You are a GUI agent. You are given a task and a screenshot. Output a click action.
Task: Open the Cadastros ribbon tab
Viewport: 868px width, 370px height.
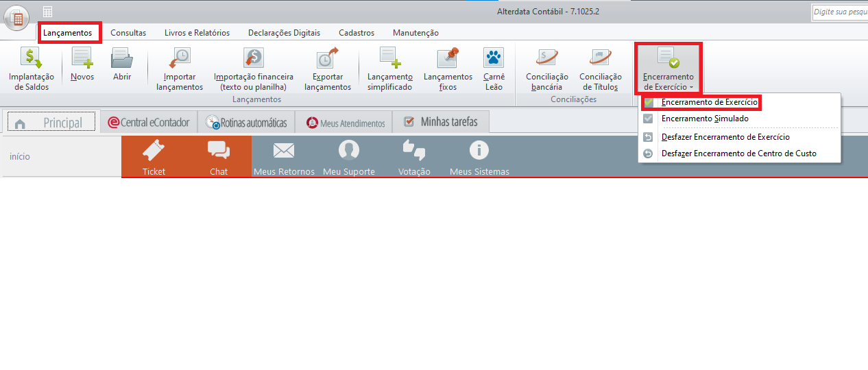click(357, 33)
